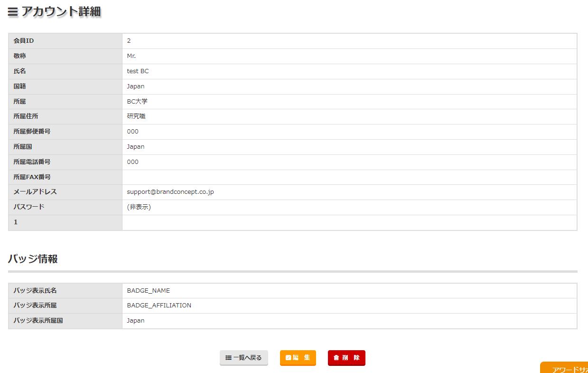Click the アカウント詳細 page heading
Viewport: 588px width, 373px height.
pos(61,12)
